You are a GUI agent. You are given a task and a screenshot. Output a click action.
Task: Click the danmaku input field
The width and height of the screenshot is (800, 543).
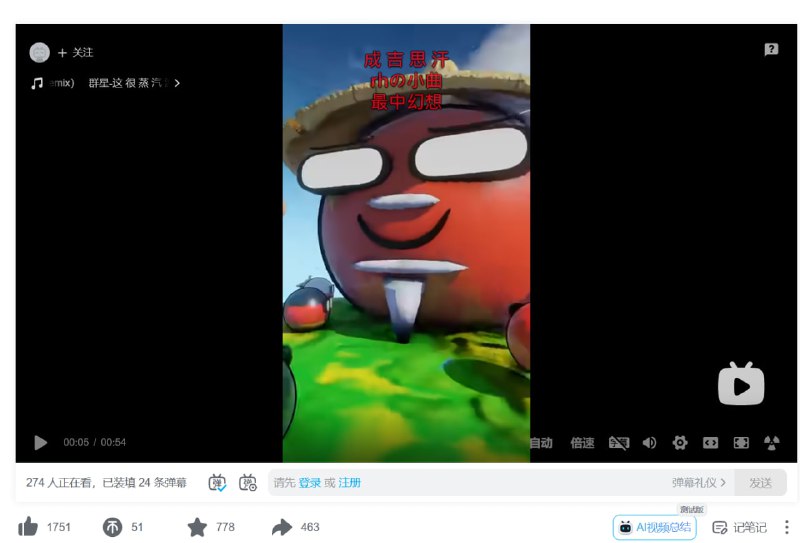coord(501,482)
